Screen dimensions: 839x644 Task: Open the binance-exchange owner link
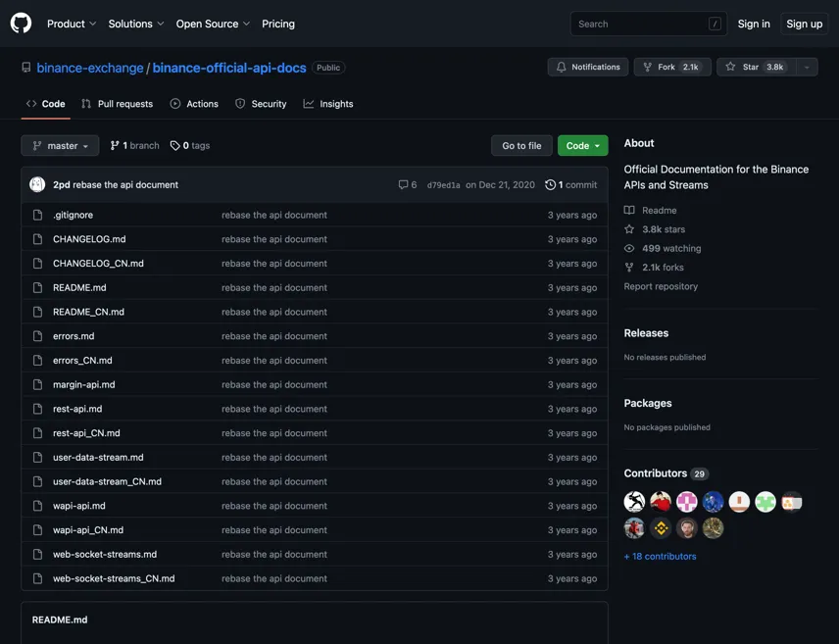point(90,68)
